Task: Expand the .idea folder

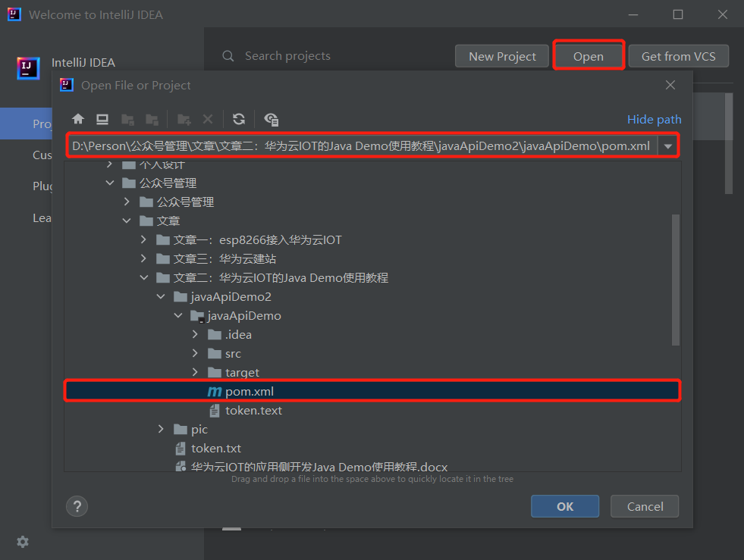Action: (195, 334)
